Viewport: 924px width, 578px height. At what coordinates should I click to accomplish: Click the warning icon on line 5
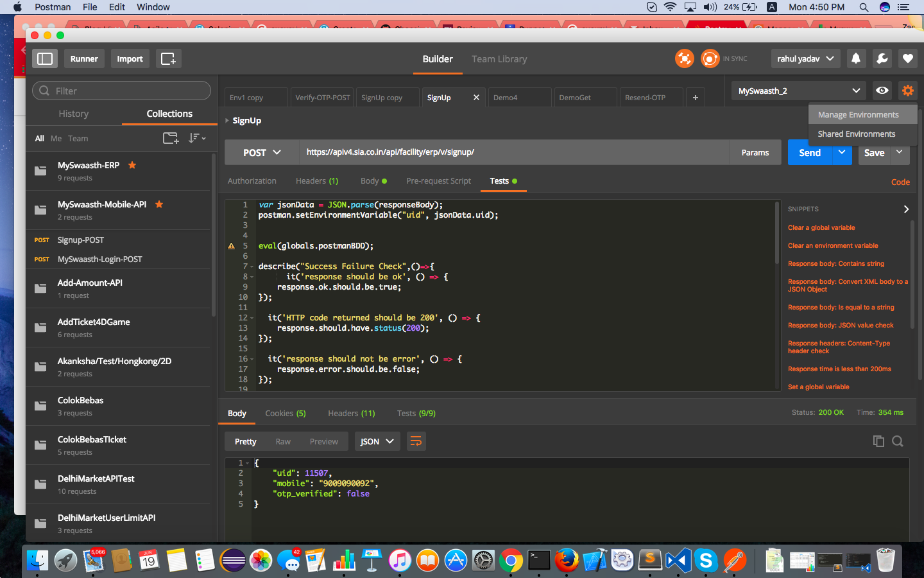click(232, 246)
